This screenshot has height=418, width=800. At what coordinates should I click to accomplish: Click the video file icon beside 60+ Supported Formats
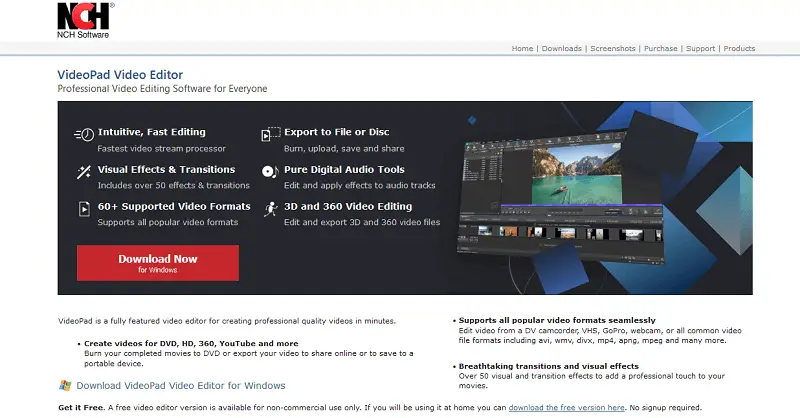(x=84, y=209)
